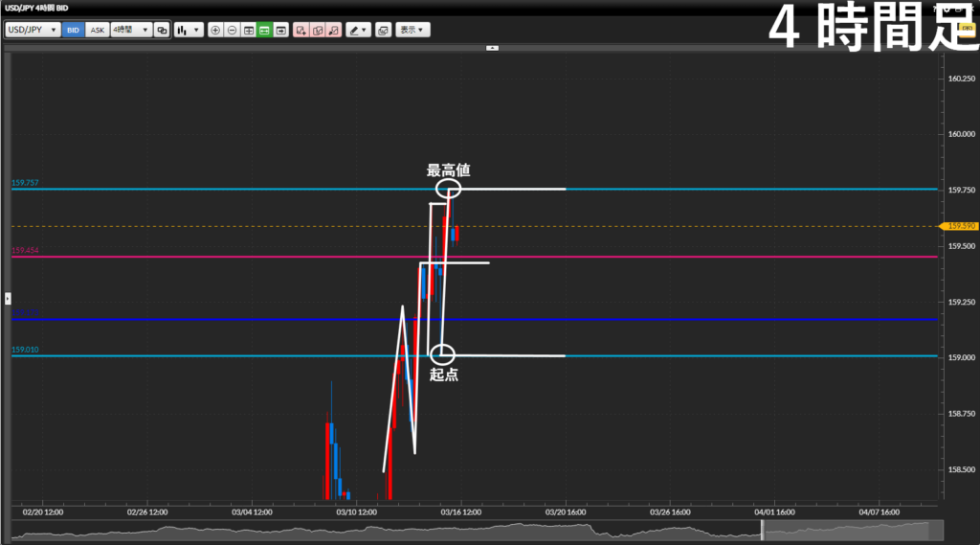
Task: Zoom in with the plus magnifier icon
Action: click(x=215, y=30)
